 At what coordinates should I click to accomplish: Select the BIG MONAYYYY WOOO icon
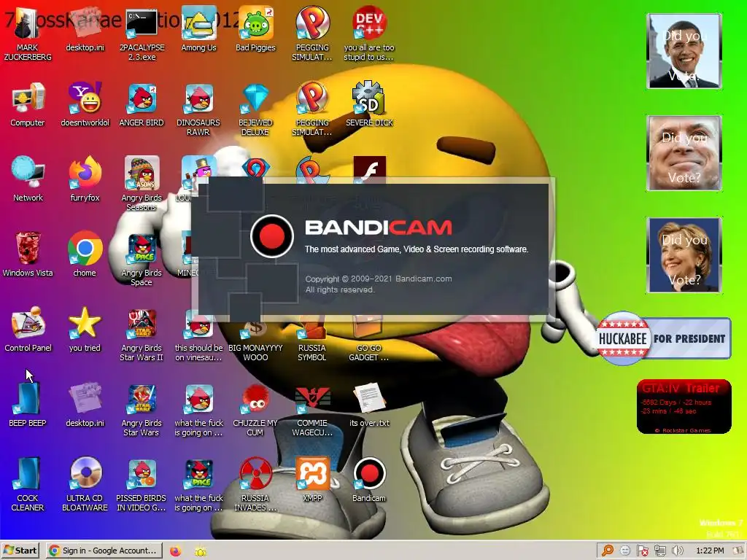point(255,341)
